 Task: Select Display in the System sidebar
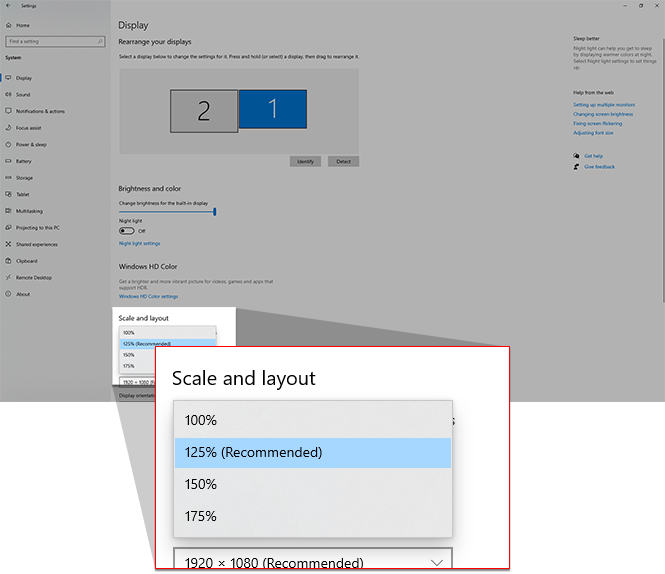coord(55,78)
